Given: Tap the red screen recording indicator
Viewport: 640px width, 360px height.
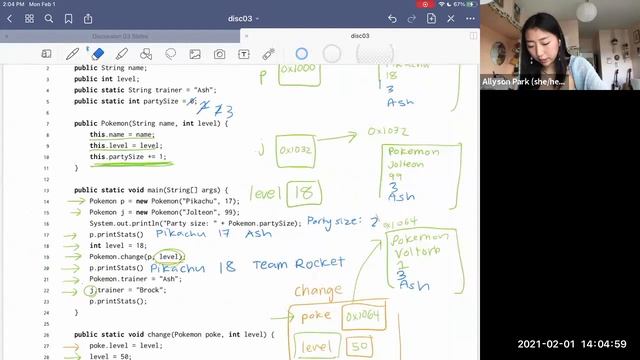Looking at the screenshot, I should (x=425, y=4).
